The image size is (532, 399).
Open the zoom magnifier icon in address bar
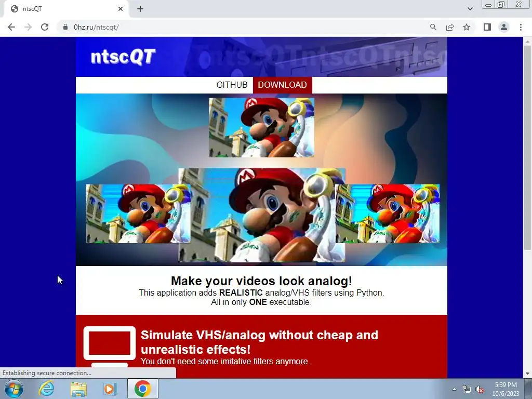433,27
